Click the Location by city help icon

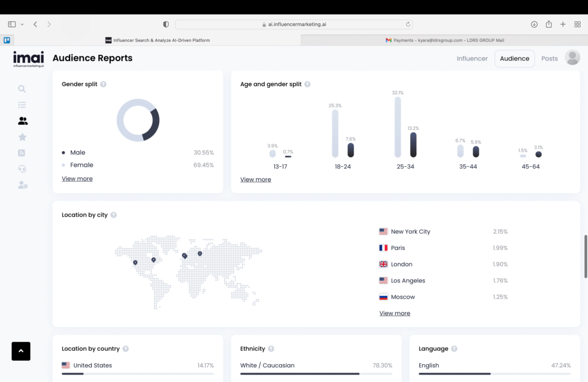[113, 215]
